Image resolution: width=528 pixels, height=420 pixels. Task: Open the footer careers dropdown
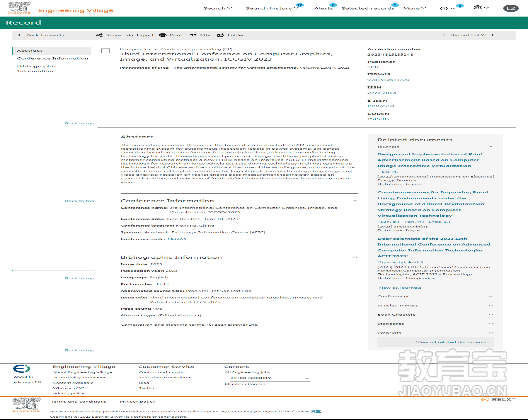269,378
